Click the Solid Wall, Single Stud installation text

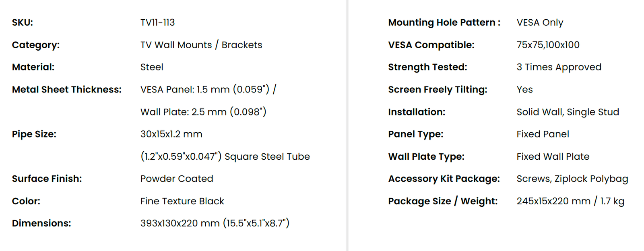click(x=568, y=112)
